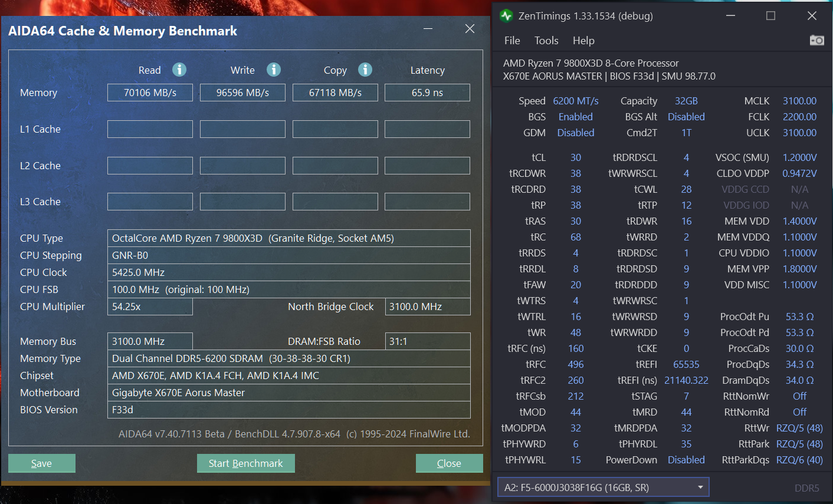Click the tRC value 68
This screenshot has height=504, width=833.
(x=576, y=237)
